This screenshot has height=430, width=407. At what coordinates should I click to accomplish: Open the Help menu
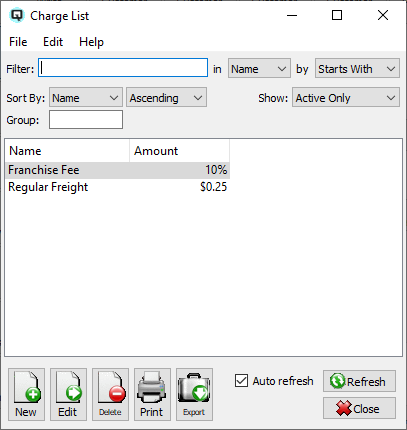tap(91, 42)
